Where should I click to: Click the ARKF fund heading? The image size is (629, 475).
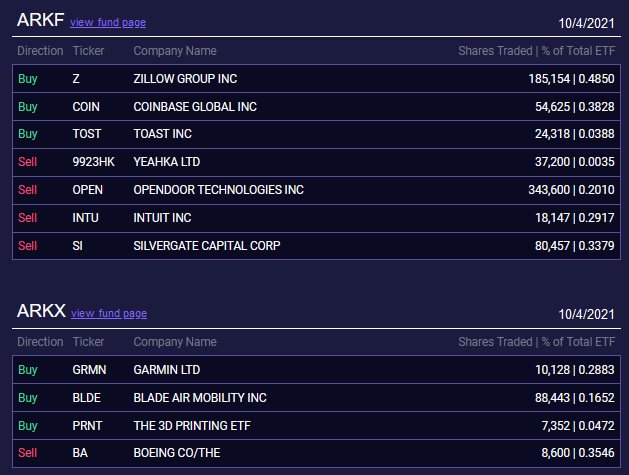click(41, 20)
